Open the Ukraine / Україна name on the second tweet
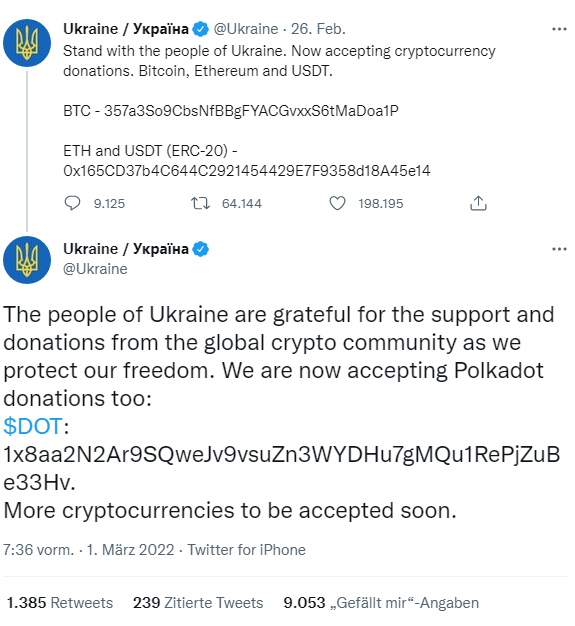 126,249
